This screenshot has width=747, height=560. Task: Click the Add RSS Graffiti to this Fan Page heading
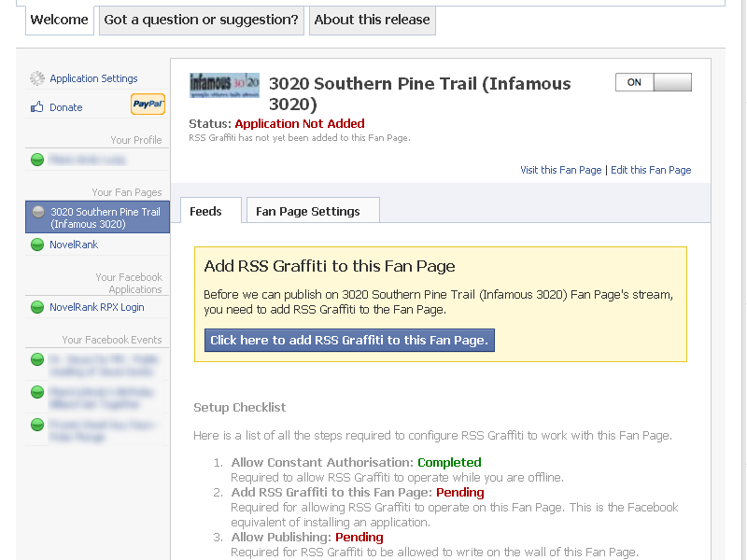coord(330,266)
